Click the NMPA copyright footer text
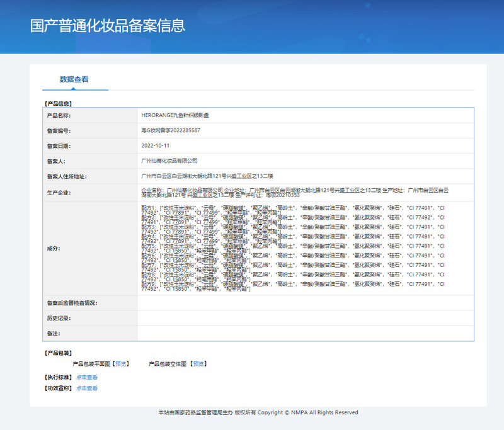 click(x=258, y=412)
